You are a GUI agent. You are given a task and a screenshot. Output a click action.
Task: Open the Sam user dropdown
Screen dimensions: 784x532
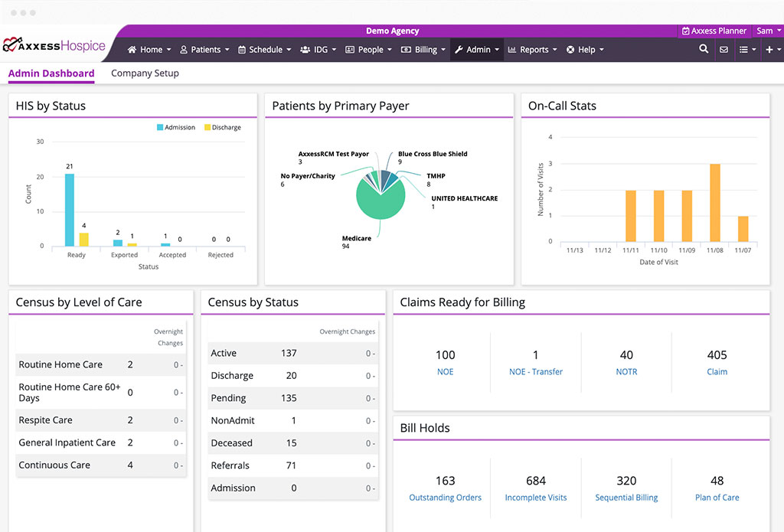766,30
